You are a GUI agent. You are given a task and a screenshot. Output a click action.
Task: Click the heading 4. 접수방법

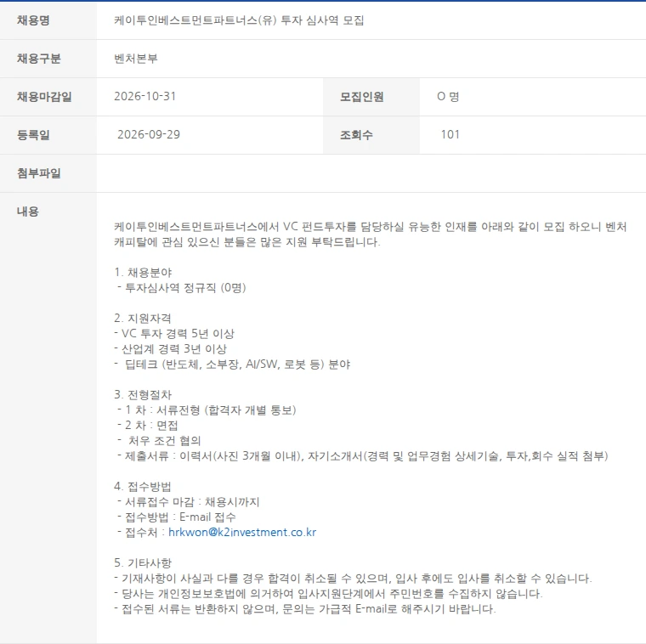pos(143,486)
